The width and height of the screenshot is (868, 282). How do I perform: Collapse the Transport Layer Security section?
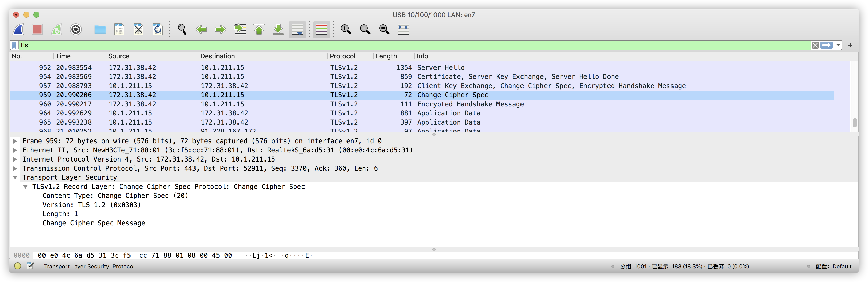click(15, 177)
